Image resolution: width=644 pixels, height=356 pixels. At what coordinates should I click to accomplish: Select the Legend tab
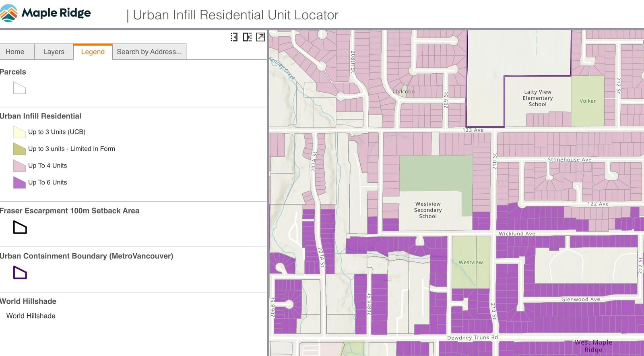[x=93, y=52]
